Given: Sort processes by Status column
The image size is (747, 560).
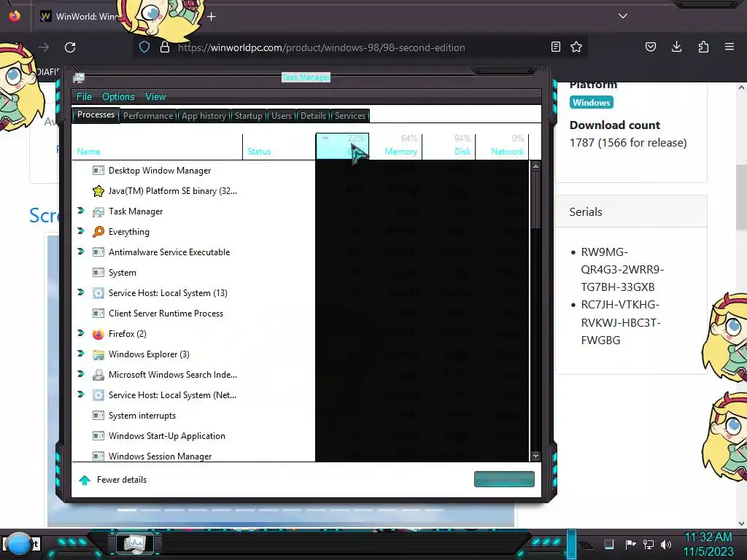Looking at the screenshot, I should (x=279, y=147).
